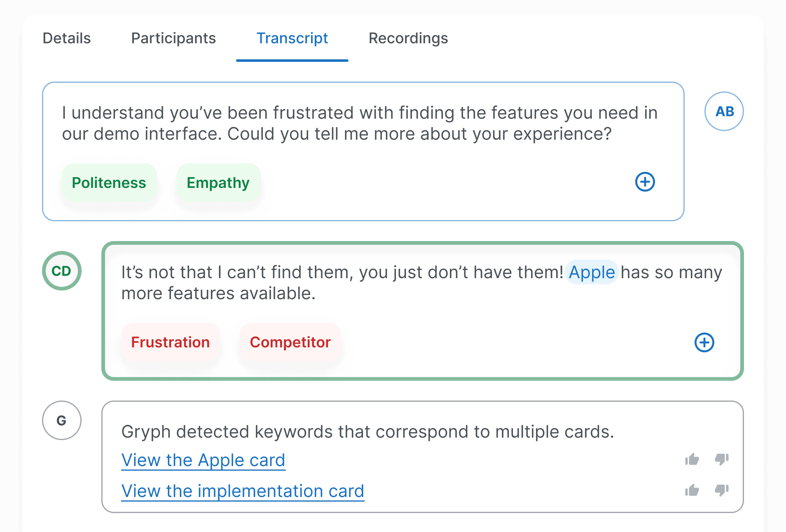Switch to the Participants tab

tap(173, 38)
